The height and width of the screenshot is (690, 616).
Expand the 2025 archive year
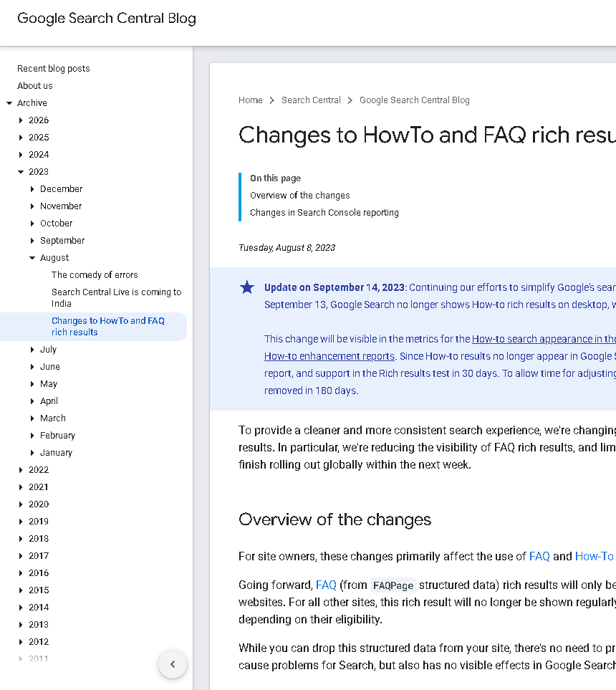pyautogui.click(x=21, y=138)
